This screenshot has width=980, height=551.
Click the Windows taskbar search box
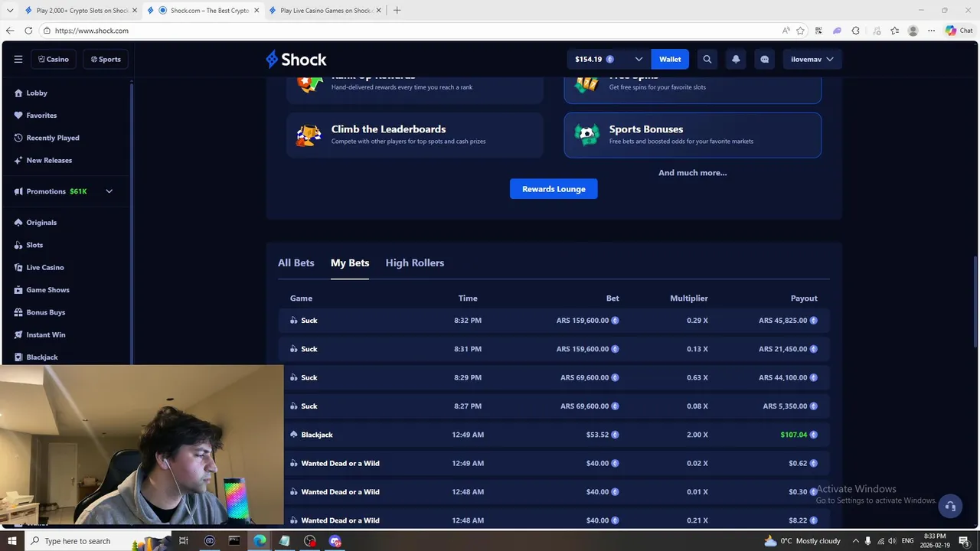click(96, 541)
